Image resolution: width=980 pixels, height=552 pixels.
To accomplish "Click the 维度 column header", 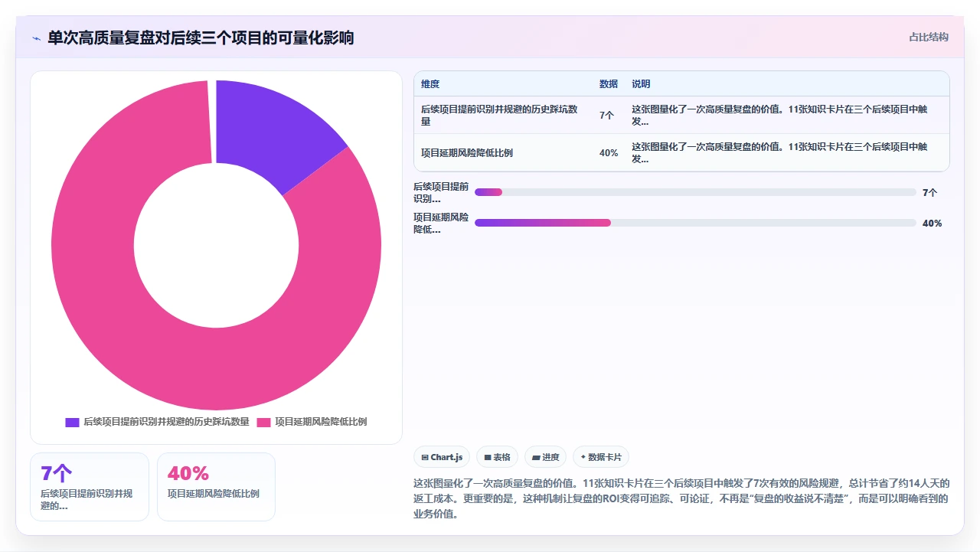I will point(430,83).
